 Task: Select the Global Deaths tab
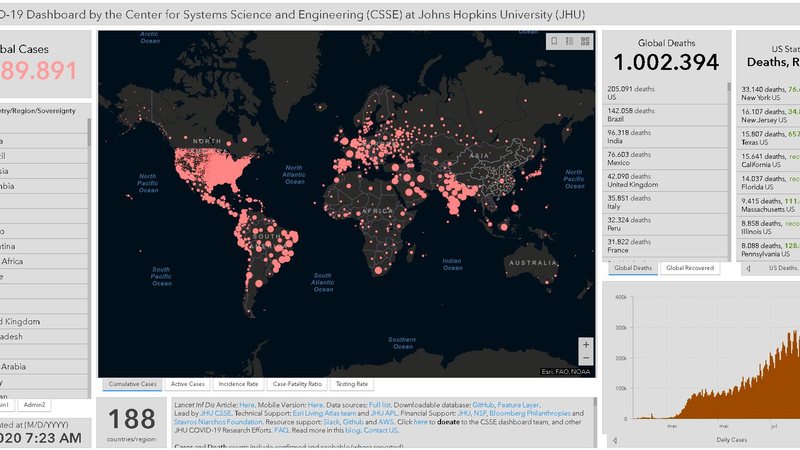tap(633, 268)
